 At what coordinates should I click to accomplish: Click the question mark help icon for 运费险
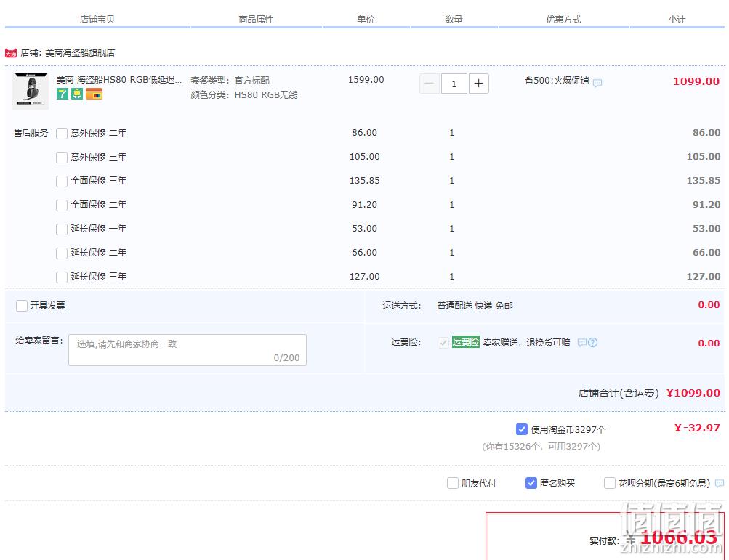(593, 343)
